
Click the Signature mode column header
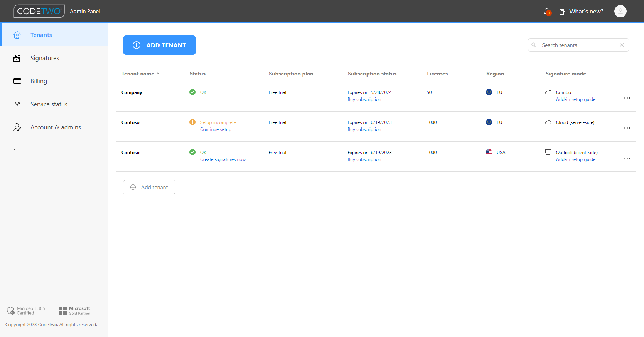(566, 74)
